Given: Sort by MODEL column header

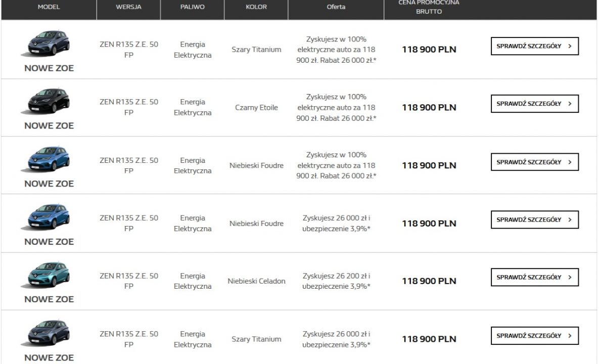Looking at the screenshot, I should click(49, 7).
